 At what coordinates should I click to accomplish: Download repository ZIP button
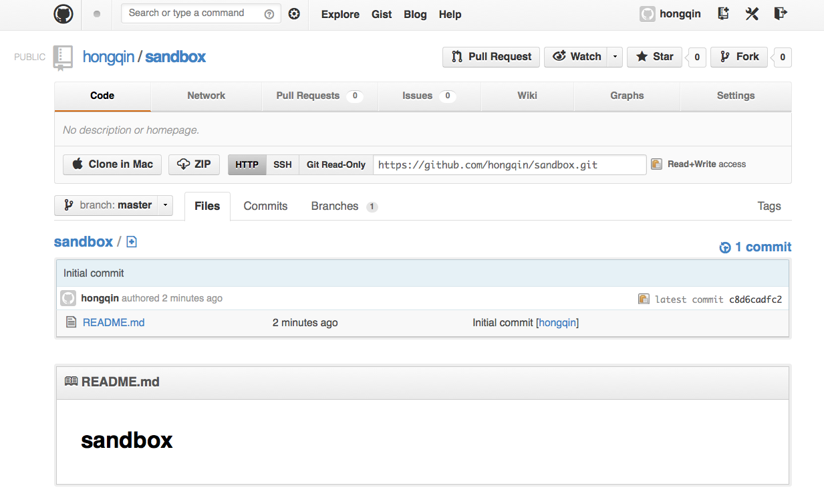click(194, 164)
